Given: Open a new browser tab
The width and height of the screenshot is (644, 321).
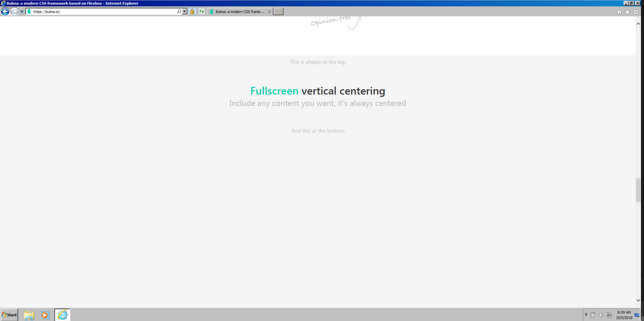Looking at the screenshot, I should 278,11.
